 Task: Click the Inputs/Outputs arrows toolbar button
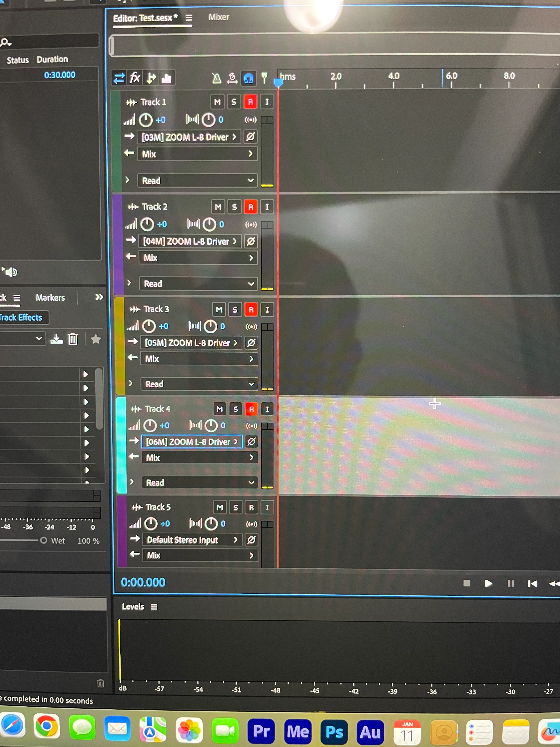click(x=119, y=78)
